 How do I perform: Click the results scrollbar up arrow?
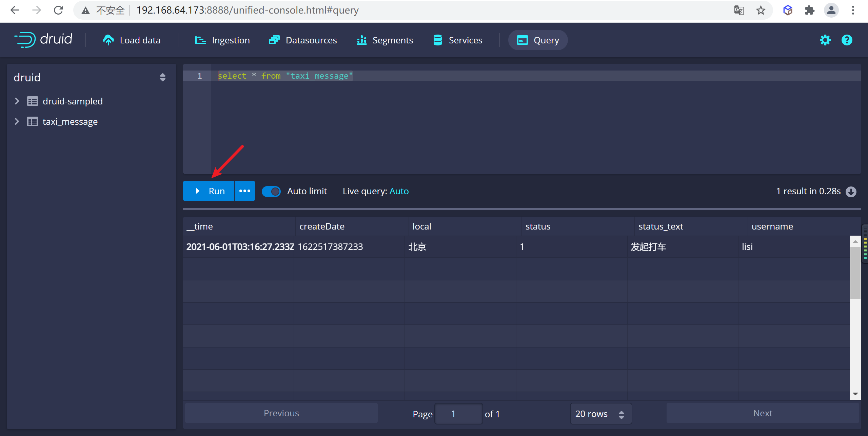855,242
